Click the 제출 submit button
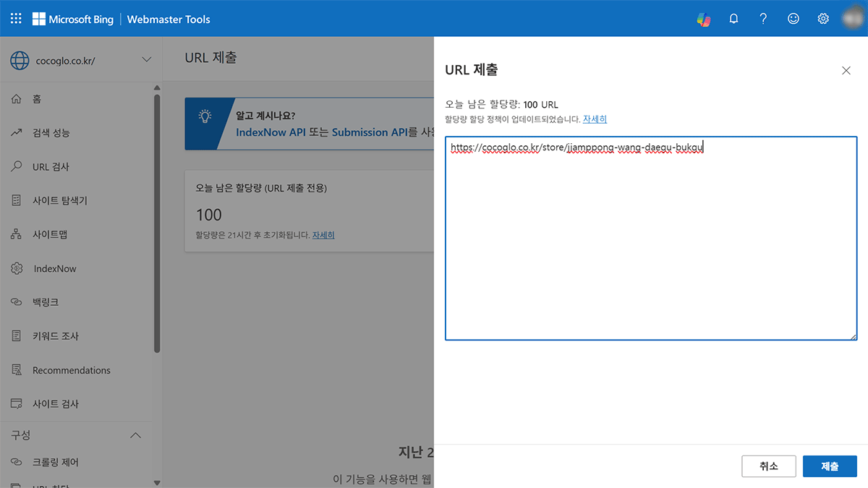868x488 pixels. point(830,466)
